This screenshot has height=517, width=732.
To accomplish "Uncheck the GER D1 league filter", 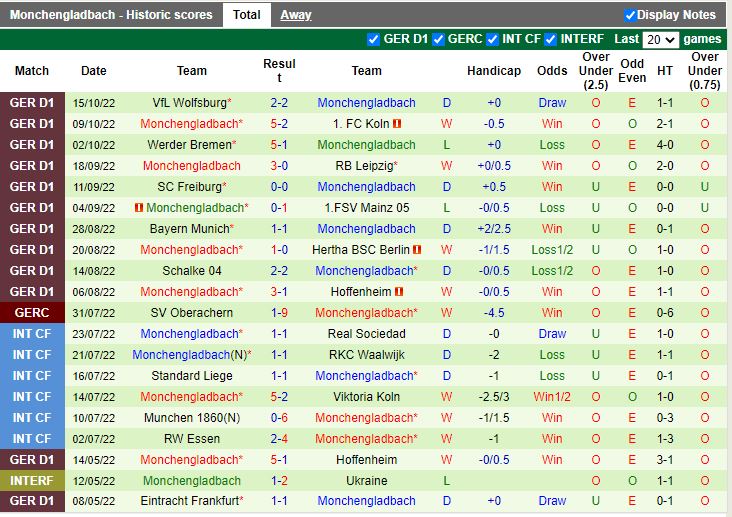I will click(373, 39).
